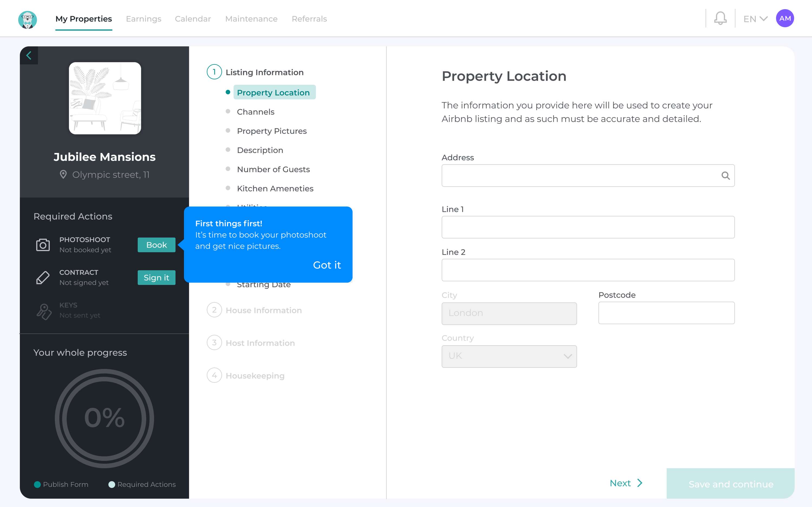Select Description step
Viewport: 812px width, 507px height.
pos(260,150)
